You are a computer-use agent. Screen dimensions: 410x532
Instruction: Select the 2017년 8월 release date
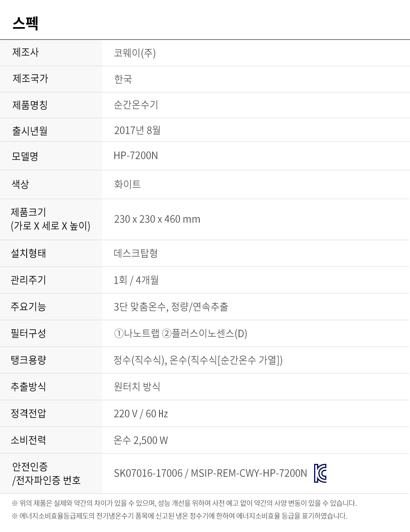tap(137, 130)
